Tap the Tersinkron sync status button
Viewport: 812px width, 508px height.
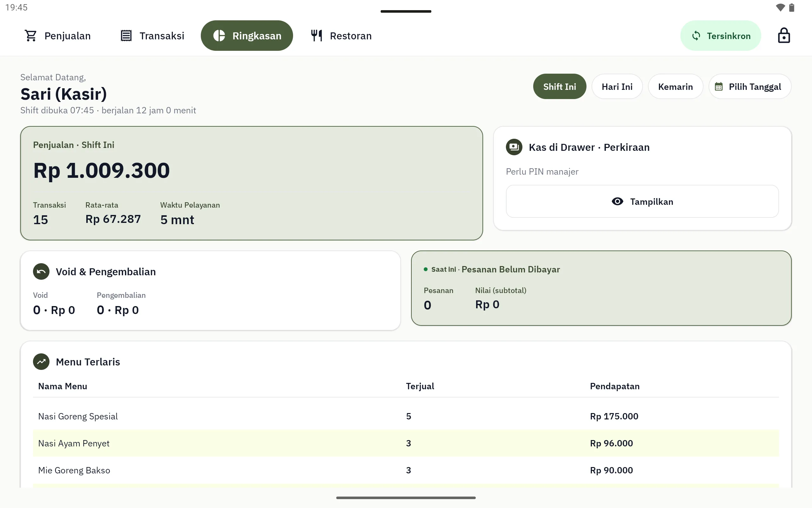720,36
